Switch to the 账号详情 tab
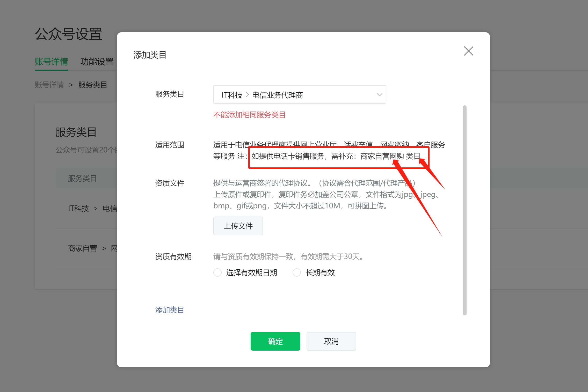The height and width of the screenshot is (392, 588). pyautogui.click(x=51, y=62)
